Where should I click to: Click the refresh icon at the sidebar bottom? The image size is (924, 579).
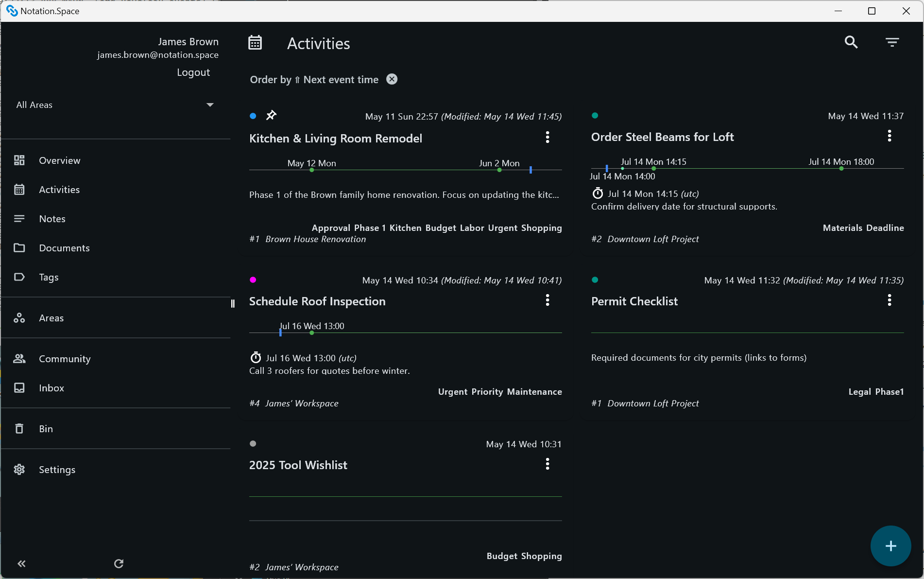tap(119, 563)
